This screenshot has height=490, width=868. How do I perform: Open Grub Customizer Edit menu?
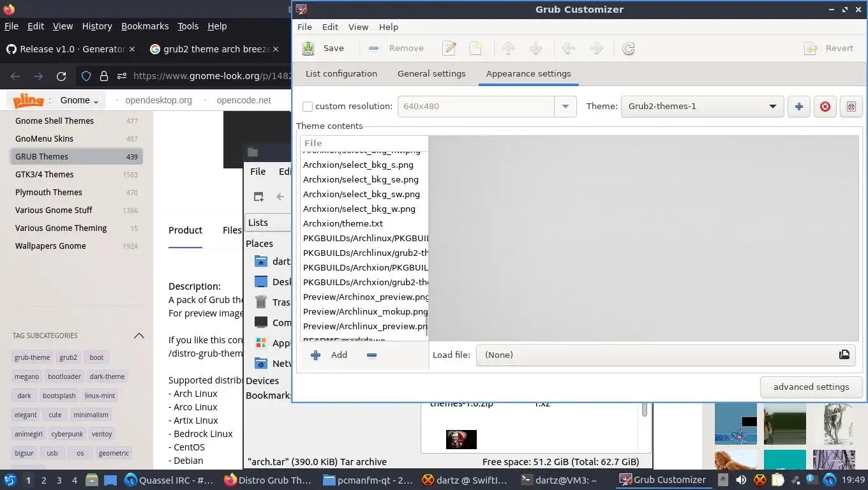point(330,27)
